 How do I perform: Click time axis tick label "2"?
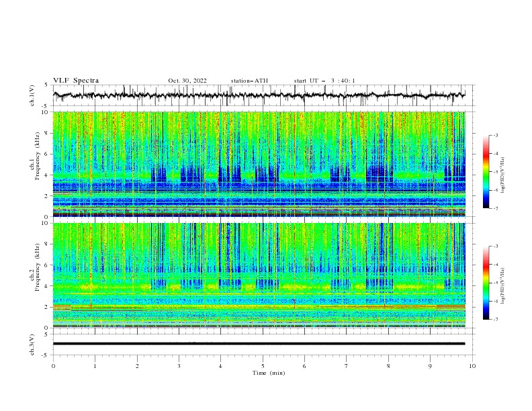137,366
